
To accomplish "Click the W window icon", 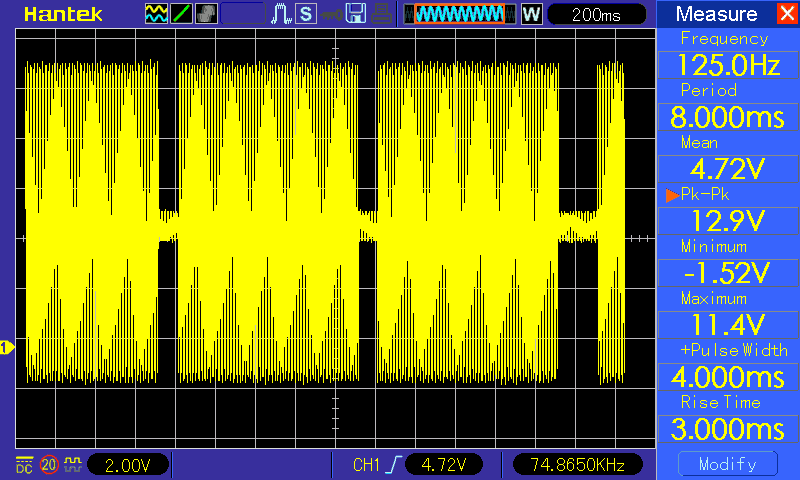I will [x=532, y=14].
